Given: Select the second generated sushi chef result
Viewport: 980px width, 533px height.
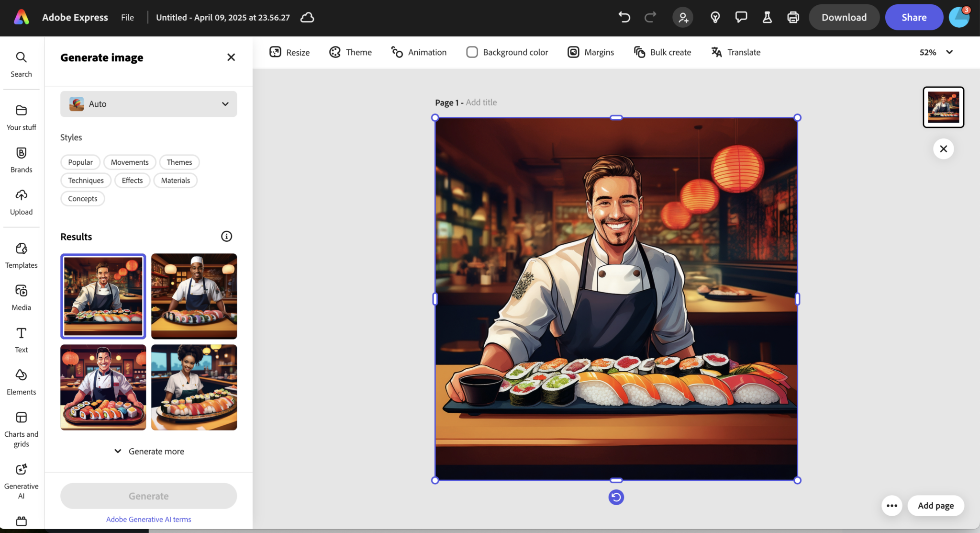Looking at the screenshot, I should 194,296.
